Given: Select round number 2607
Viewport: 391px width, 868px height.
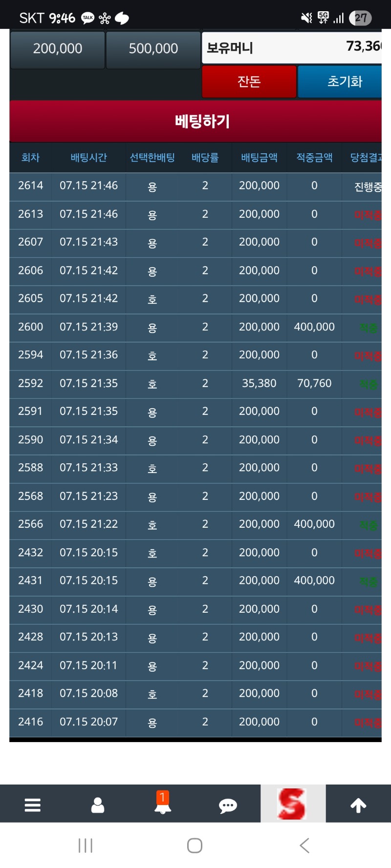Looking at the screenshot, I should click(x=30, y=242).
